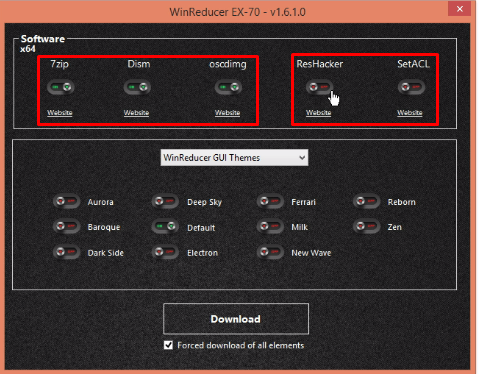Turn off the oscdimg switch
This screenshot has width=479, height=374.
(x=228, y=87)
